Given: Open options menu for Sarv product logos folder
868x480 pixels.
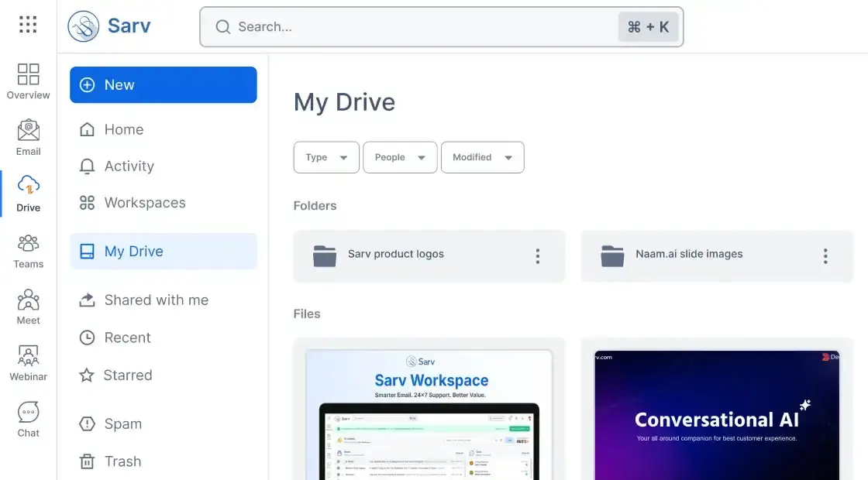Looking at the screenshot, I should [x=538, y=255].
